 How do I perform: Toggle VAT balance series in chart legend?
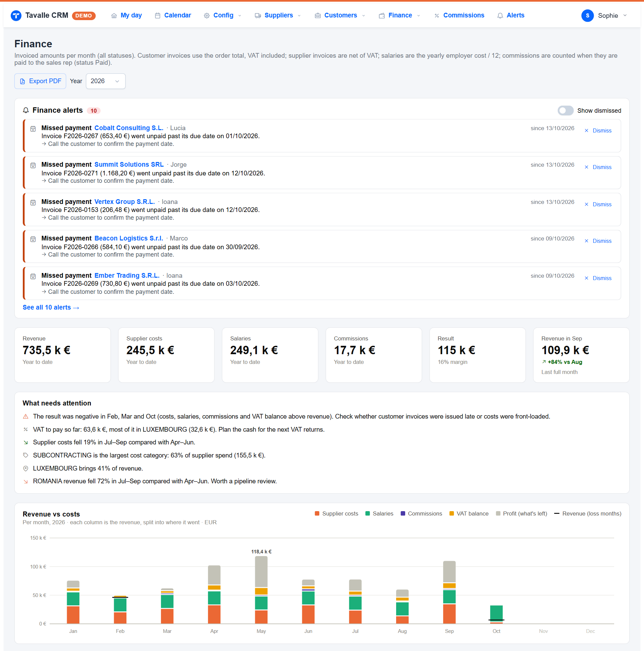[469, 513]
